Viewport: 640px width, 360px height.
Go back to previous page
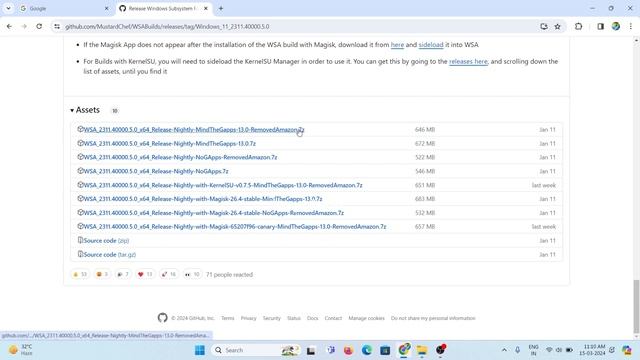click(9, 27)
